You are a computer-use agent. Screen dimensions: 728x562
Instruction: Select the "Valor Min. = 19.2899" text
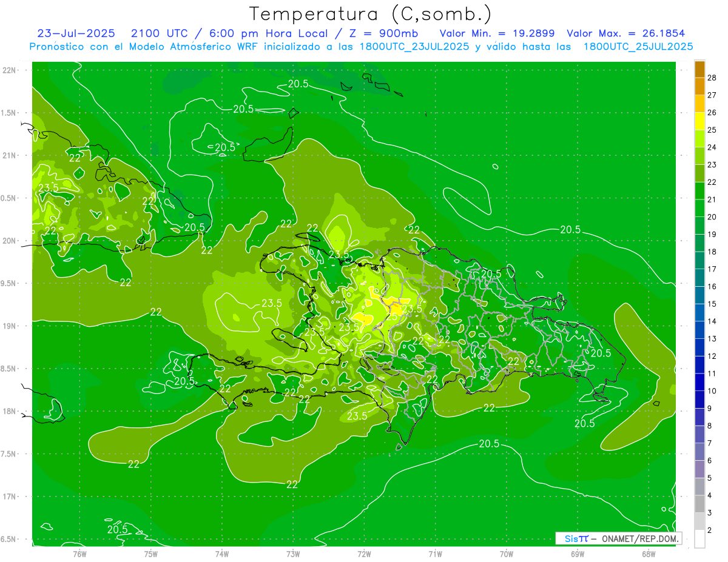pos(497,33)
